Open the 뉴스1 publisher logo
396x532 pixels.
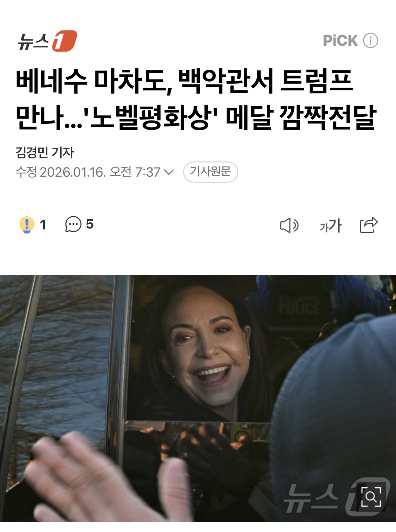click(x=47, y=41)
